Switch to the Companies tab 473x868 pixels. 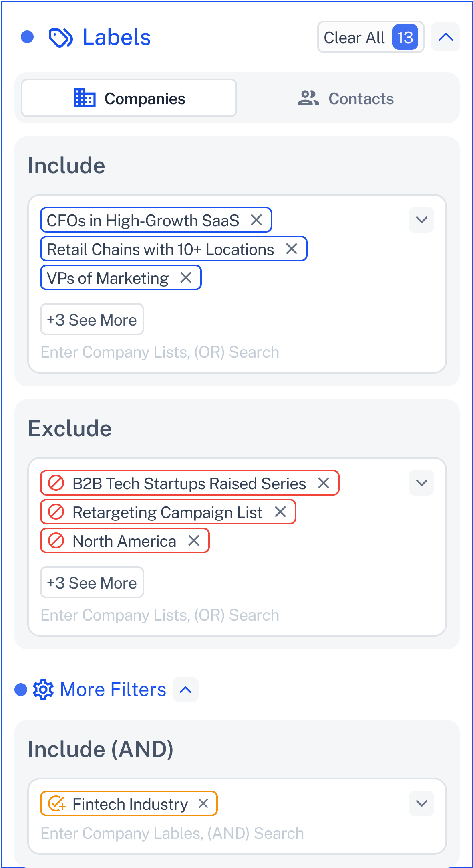pos(129,98)
